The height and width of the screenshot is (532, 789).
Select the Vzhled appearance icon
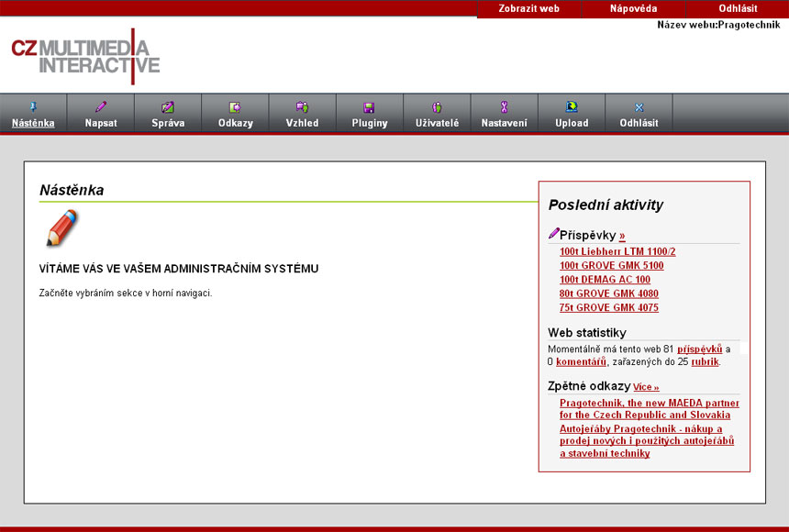pos(302,107)
